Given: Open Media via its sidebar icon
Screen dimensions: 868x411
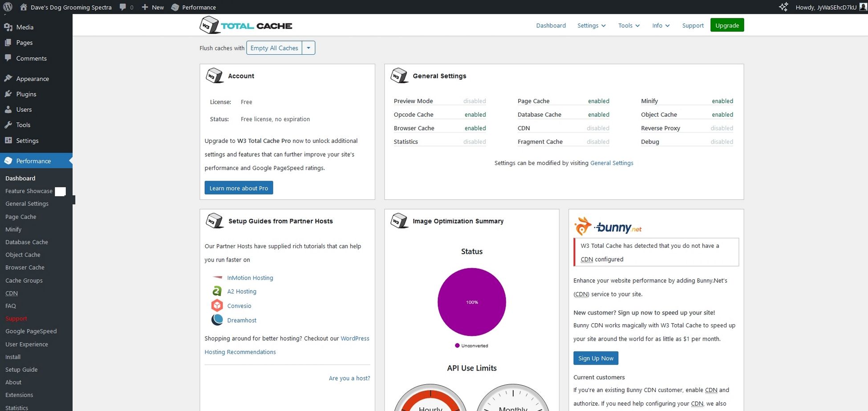Looking at the screenshot, I should (x=8, y=27).
